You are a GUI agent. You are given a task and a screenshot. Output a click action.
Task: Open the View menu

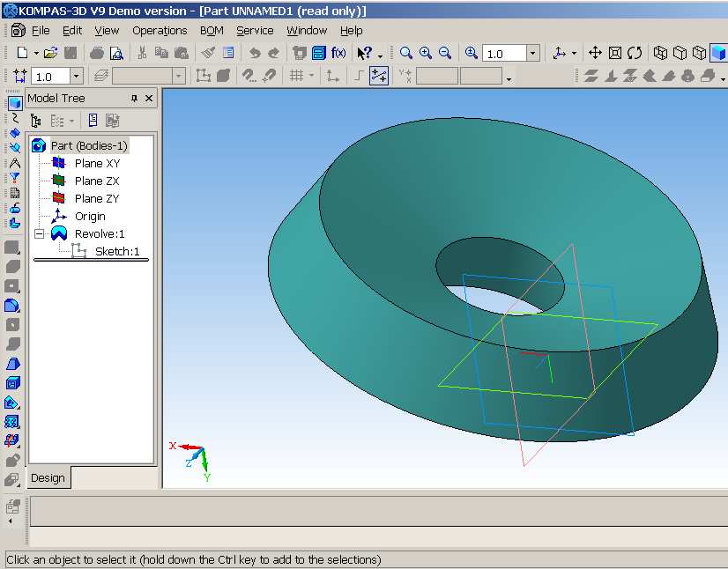point(107,31)
